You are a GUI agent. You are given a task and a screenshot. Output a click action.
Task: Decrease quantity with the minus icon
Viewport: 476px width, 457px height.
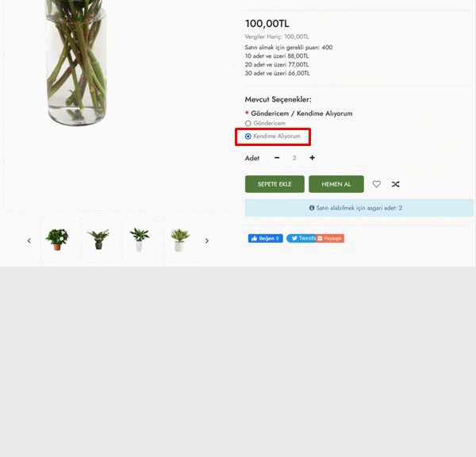(x=277, y=158)
